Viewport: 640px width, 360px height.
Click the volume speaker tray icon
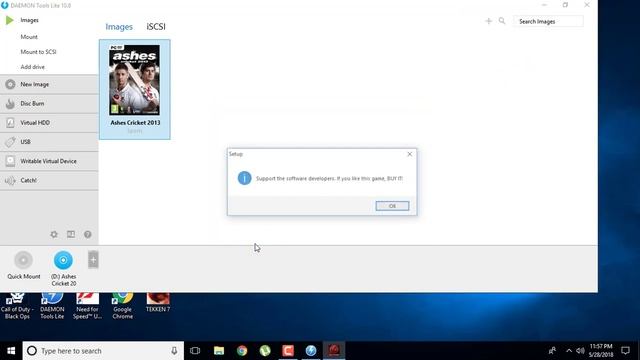click(x=580, y=351)
